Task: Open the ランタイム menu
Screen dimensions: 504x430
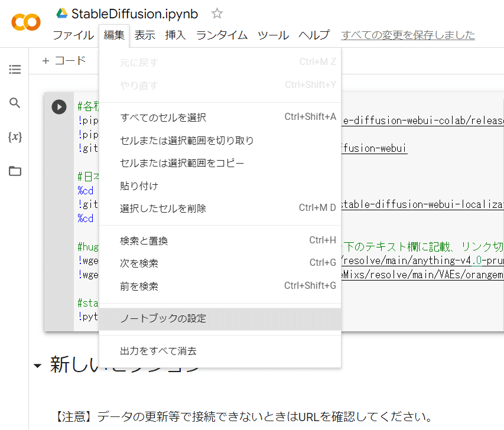Action: 222,35
